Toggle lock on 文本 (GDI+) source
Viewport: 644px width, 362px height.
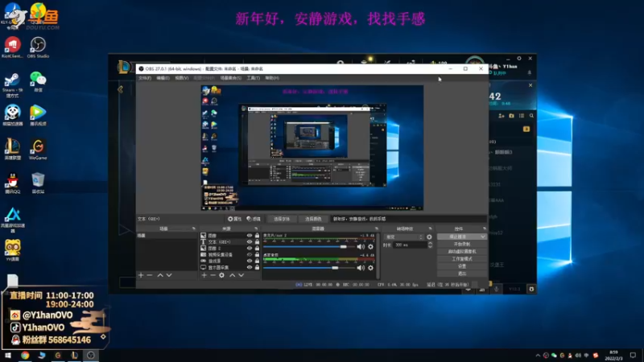pyautogui.click(x=257, y=242)
